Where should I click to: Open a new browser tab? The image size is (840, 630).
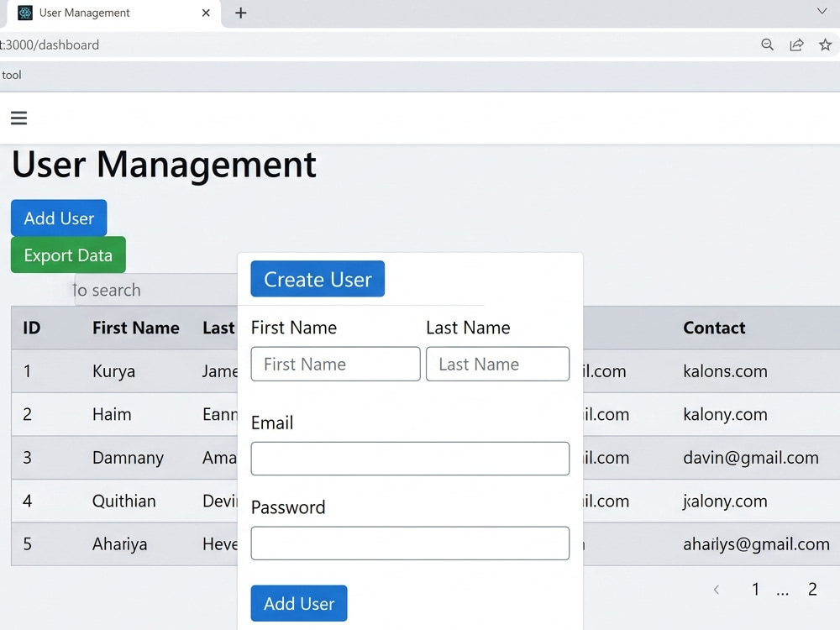point(241,13)
